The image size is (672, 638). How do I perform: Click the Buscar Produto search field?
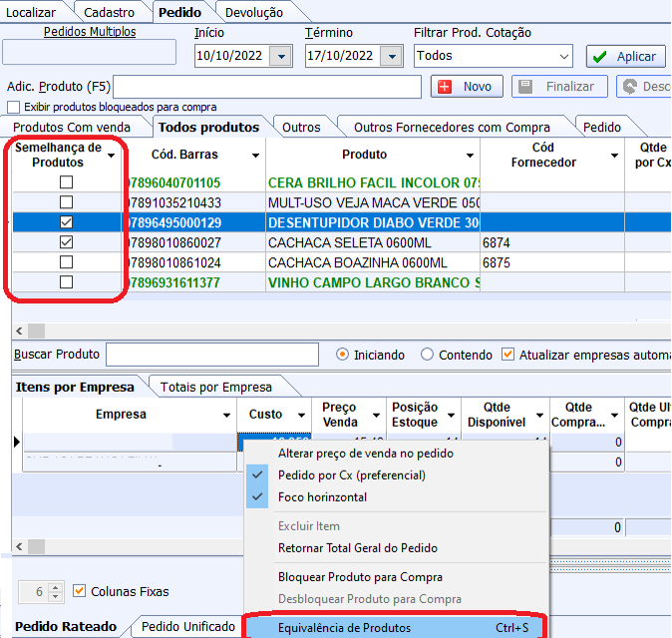pos(211,355)
